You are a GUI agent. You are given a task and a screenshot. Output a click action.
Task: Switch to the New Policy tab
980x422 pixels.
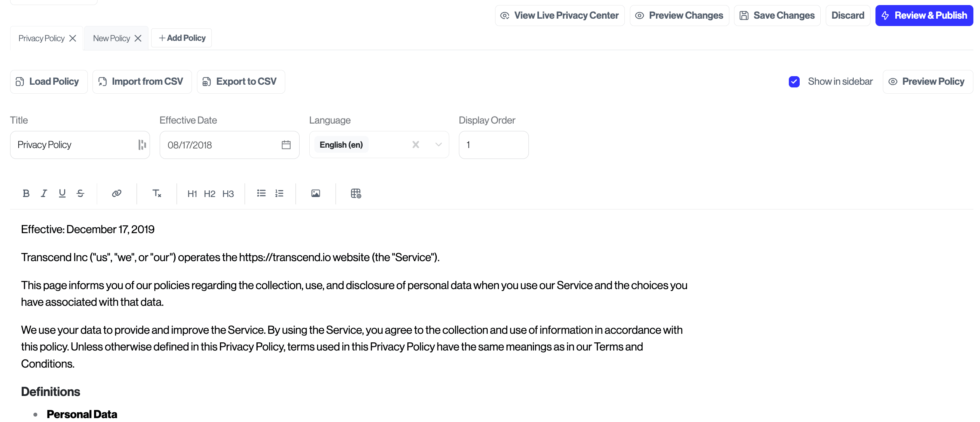(112, 38)
